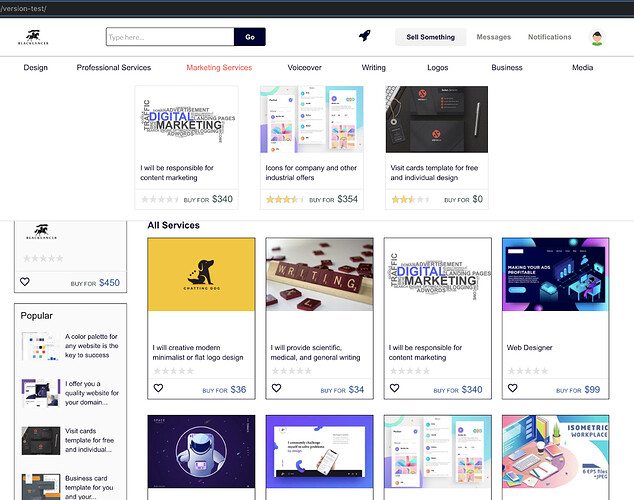Click 'Buy for $340' in dropdown panel card

point(208,199)
